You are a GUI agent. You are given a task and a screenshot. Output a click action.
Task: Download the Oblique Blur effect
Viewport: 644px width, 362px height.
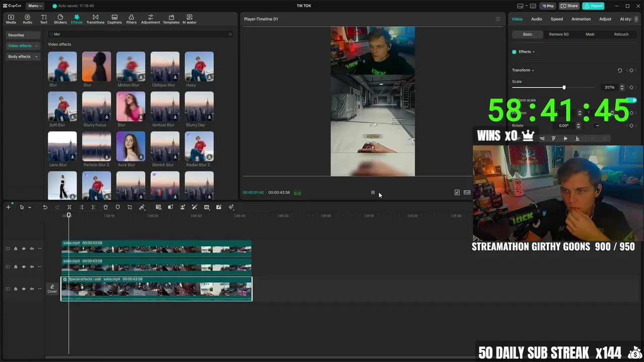[x=175, y=77]
